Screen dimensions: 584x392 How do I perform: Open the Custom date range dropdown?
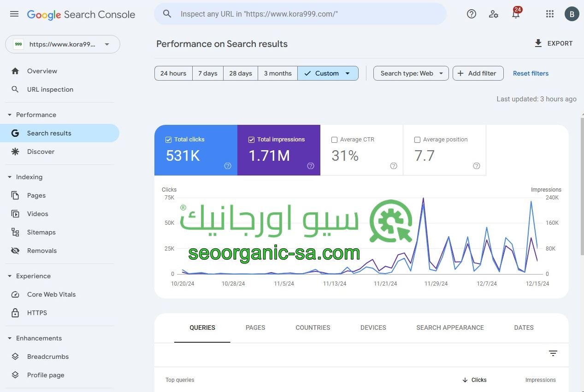pyautogui.click(x=328, y=73)
